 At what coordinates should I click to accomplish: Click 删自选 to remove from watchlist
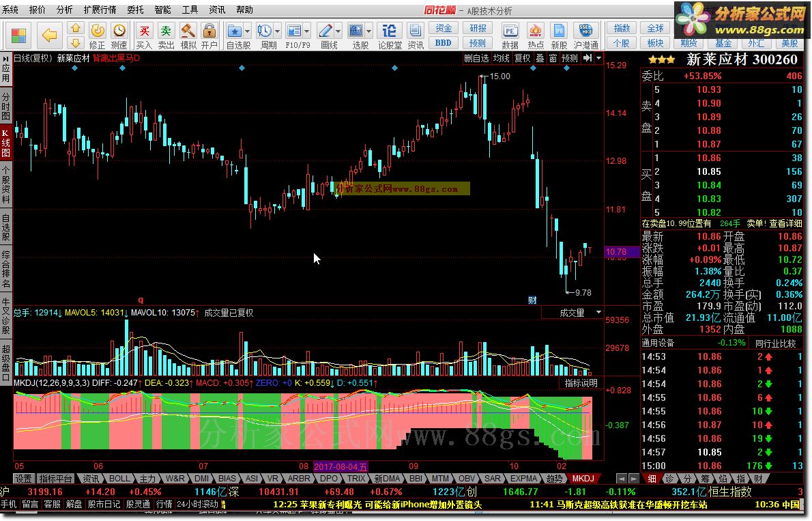point(476,58)
